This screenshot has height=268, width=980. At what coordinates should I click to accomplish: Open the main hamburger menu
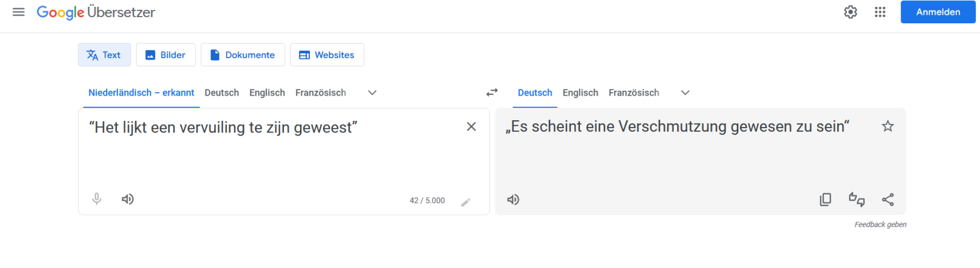pyautogui.click(x=18, y=12)
